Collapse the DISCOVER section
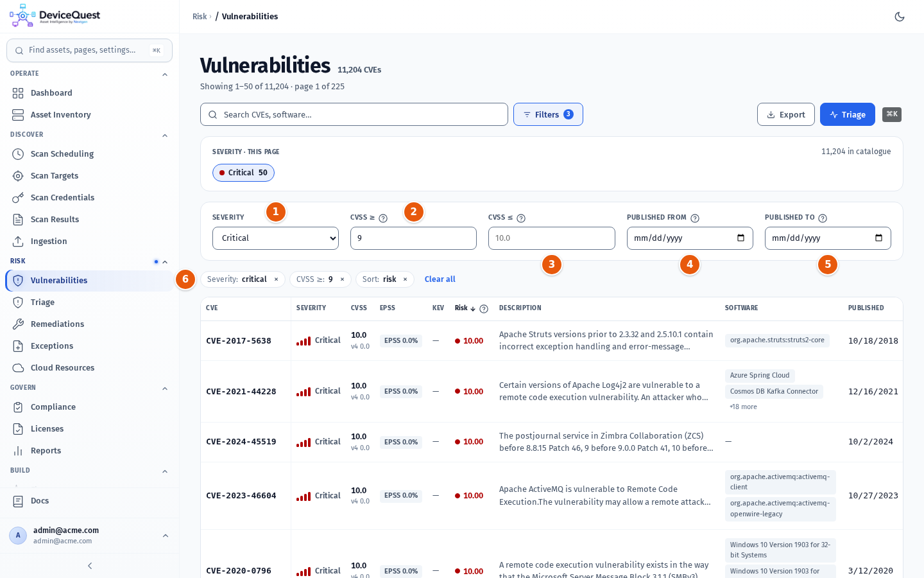The height and width of the screenshot is (578, 924). click(165, 136)
